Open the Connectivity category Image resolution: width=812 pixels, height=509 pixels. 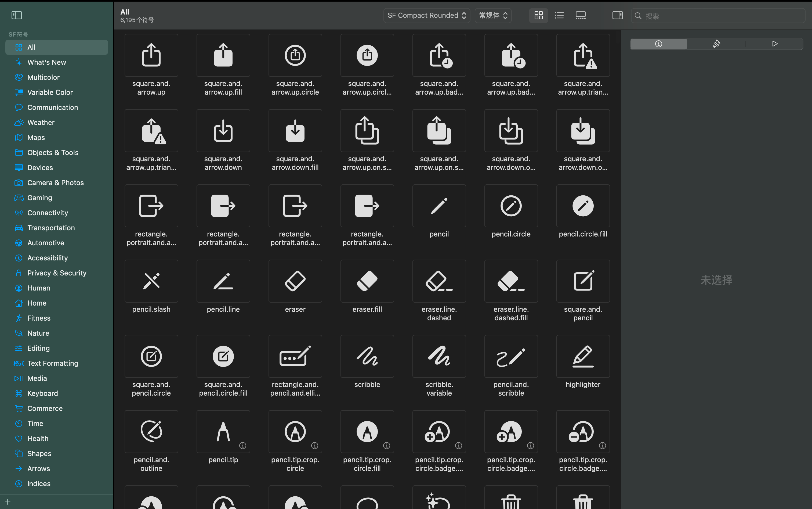pos(56,213)
